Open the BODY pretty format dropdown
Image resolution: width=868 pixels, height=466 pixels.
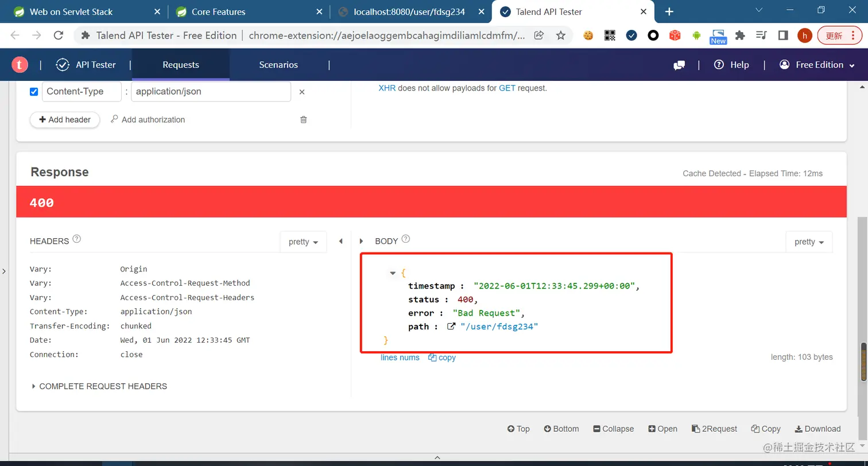(x=809, y=242)
